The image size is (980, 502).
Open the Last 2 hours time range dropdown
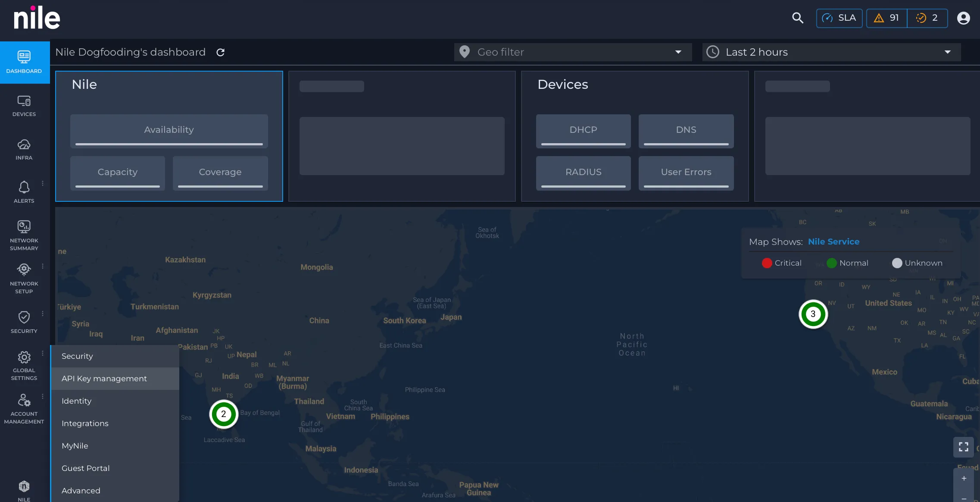point(831,52)
